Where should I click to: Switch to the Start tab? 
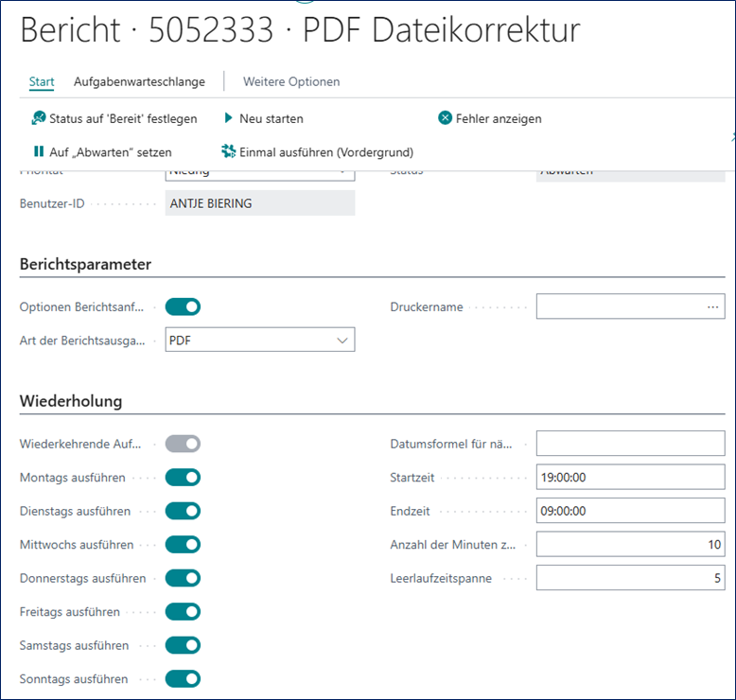point(42,81)
